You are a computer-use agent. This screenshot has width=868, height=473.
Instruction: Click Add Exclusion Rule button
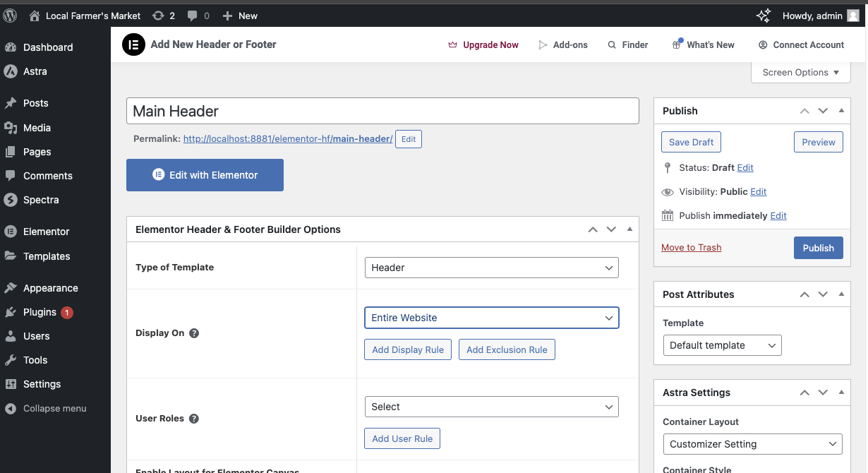tap(507, 349)
